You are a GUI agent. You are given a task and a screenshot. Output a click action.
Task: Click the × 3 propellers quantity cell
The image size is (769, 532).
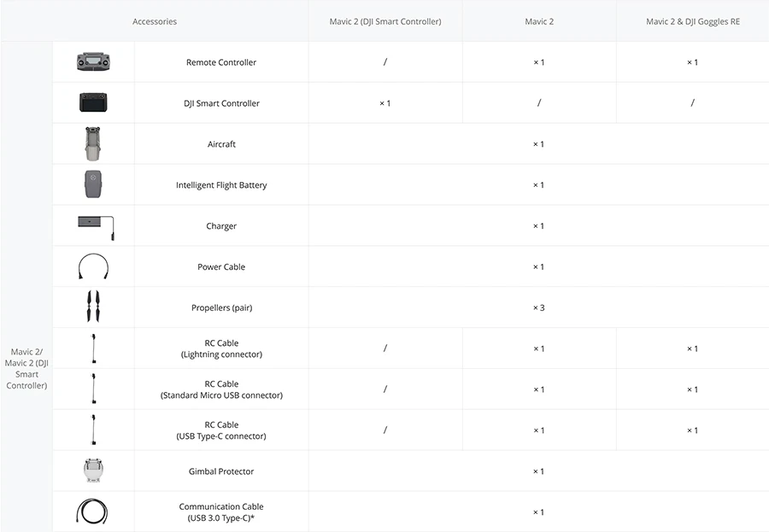[538, 307]
